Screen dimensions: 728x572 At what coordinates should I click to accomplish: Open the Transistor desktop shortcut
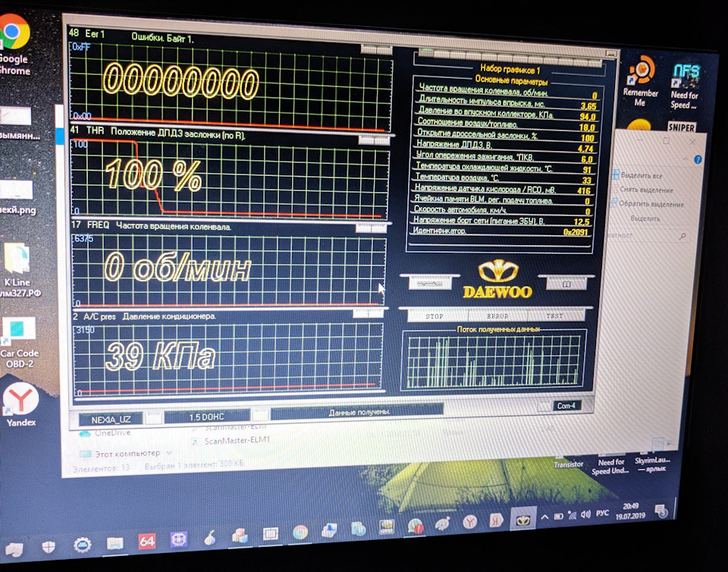point(568,464)
